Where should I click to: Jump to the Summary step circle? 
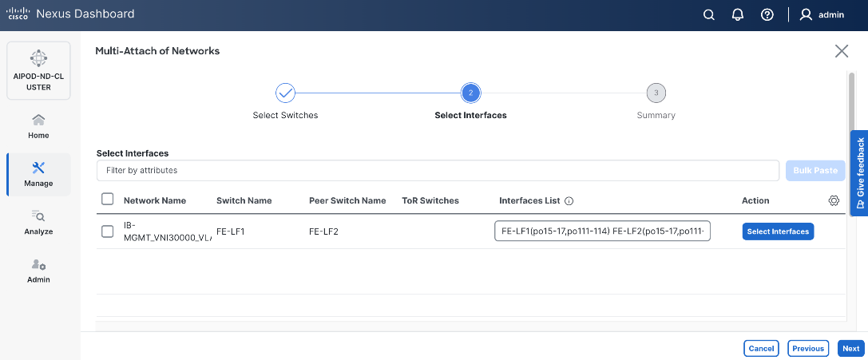[656, 93]
